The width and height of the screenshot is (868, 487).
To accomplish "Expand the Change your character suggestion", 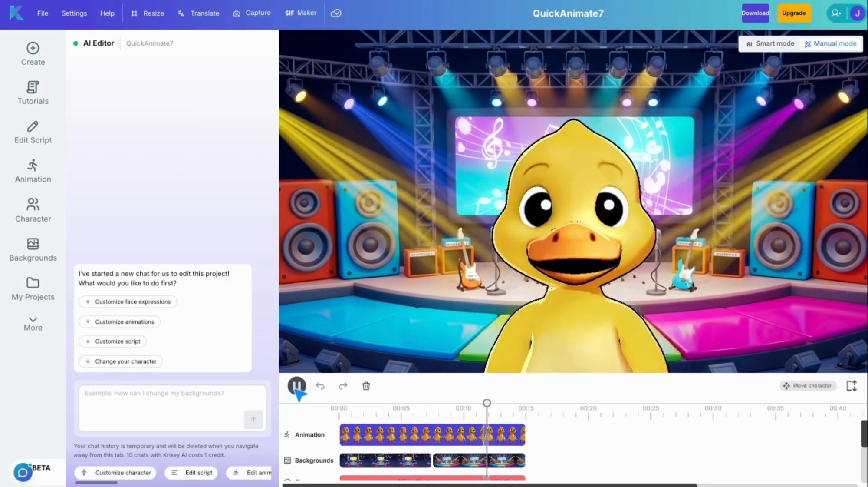I will point(121,361).
